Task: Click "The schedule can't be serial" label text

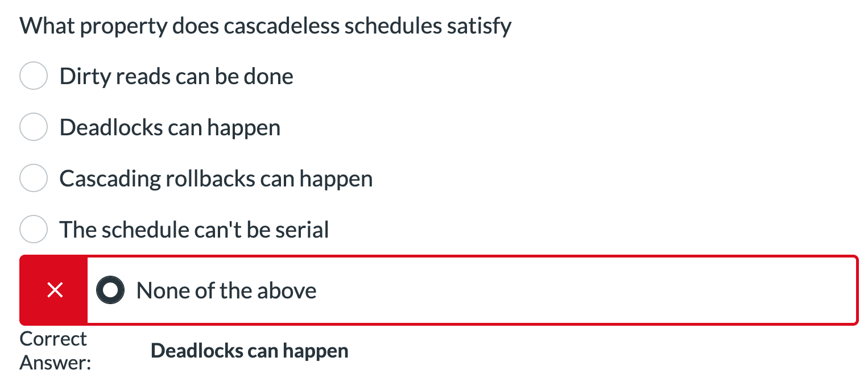Action: (195, 230)
